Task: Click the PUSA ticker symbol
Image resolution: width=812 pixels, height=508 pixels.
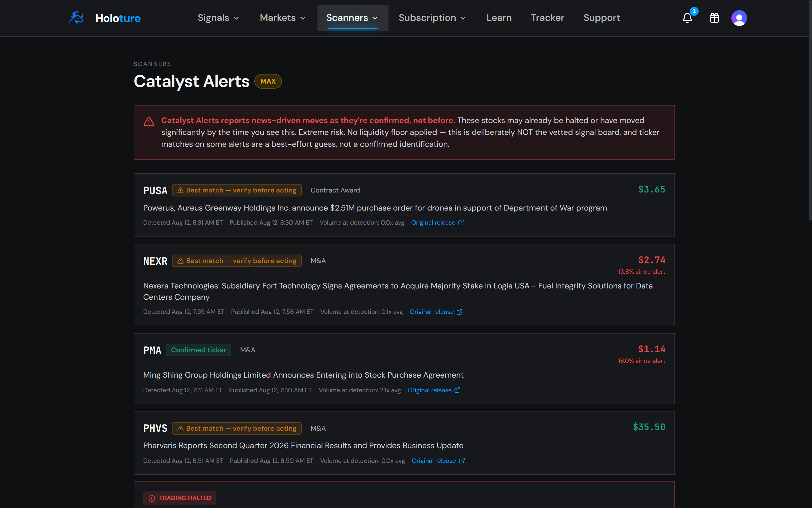Action: pyautogui.click(x=155, y=190)
